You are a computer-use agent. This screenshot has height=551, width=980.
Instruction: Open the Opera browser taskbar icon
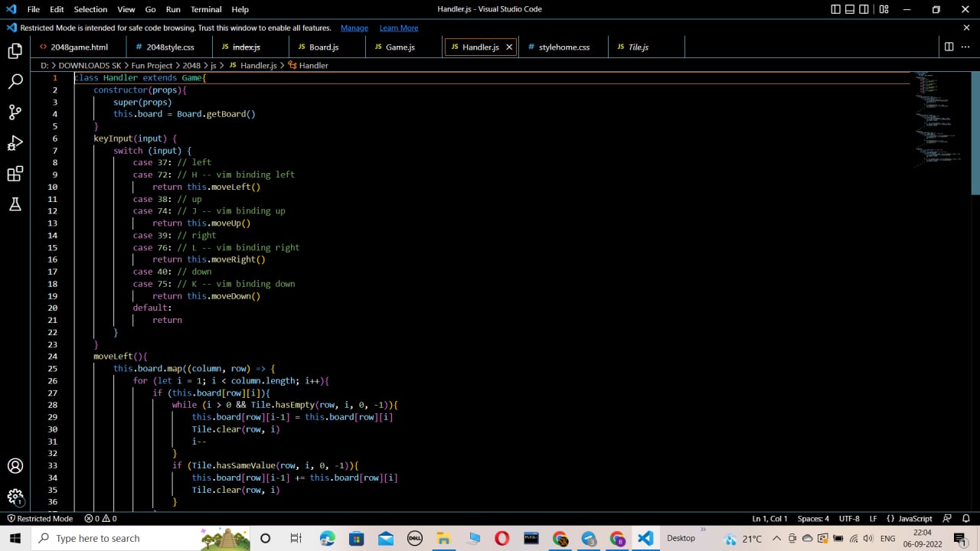(501, 538)
